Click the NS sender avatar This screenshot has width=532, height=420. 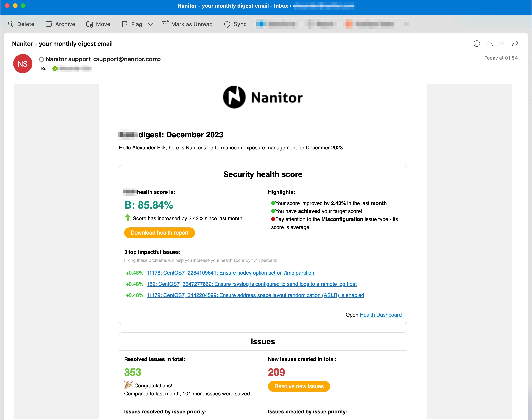[x=23, y=64]
